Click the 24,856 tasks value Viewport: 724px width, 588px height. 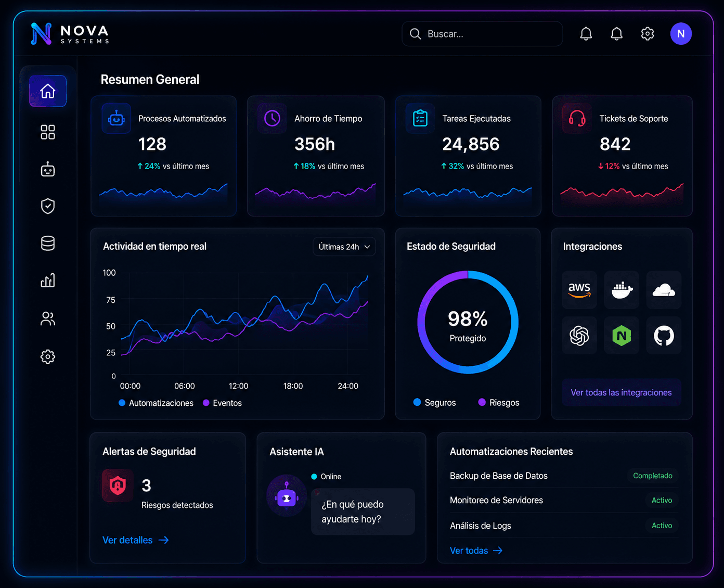click(471, 144)
